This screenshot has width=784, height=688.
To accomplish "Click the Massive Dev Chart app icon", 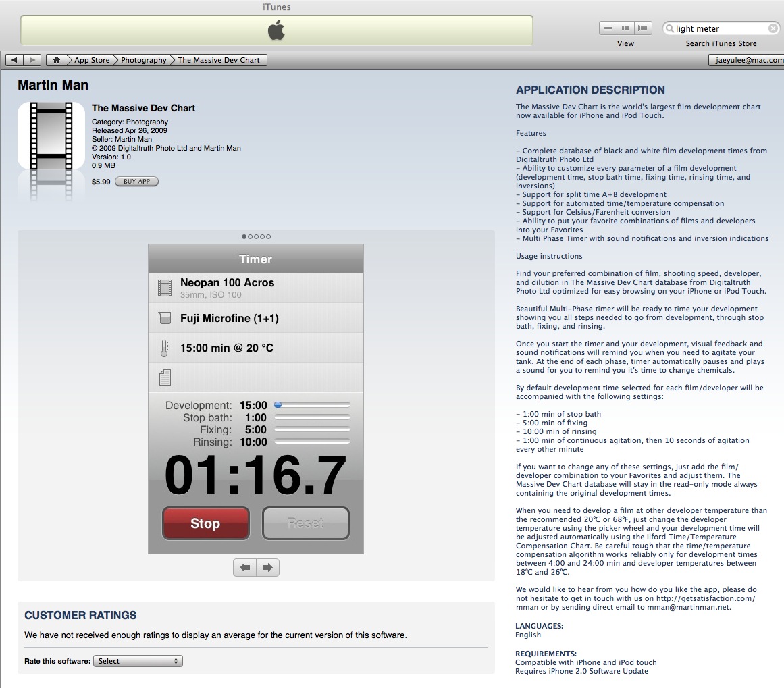I will coord(51,136).
